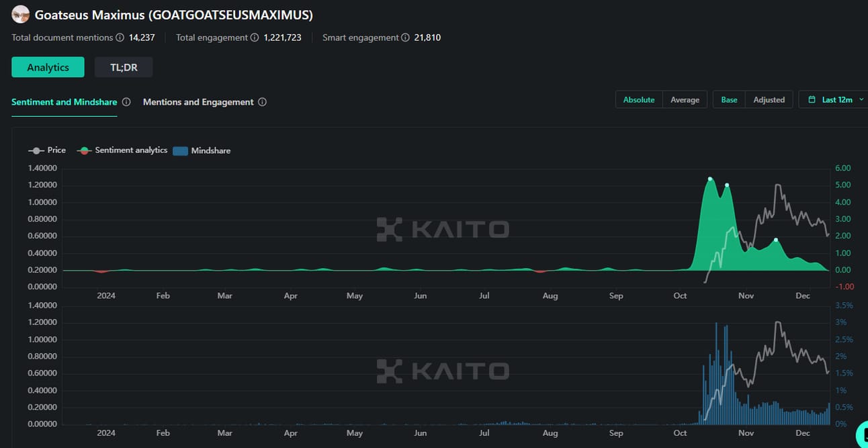Click the Goatseus Maximus token avatar
The width and height of the screenshot is (868, 448).
[21, 14]
